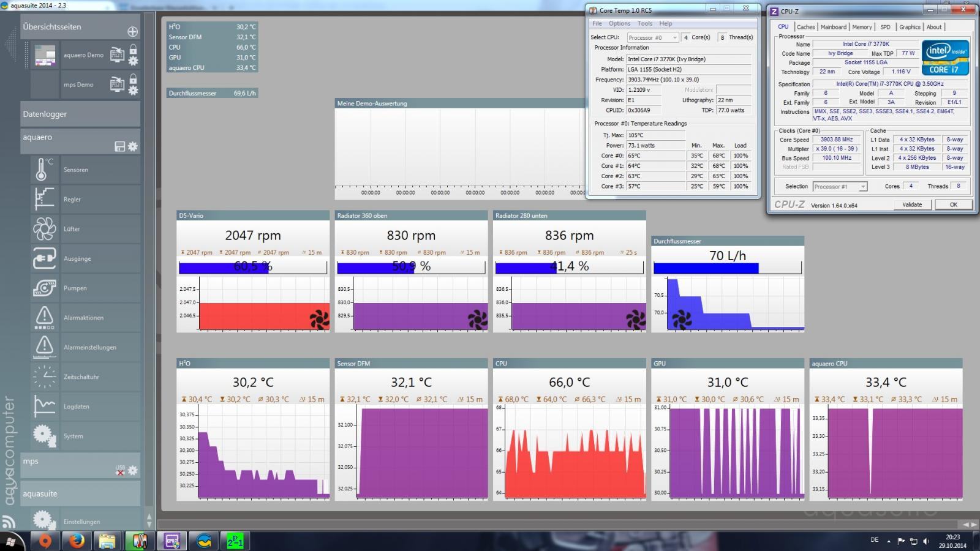The image size is (980, 551).
Task: Click the CPU 66,0 °C temperature chart
Action: (570, 452)
